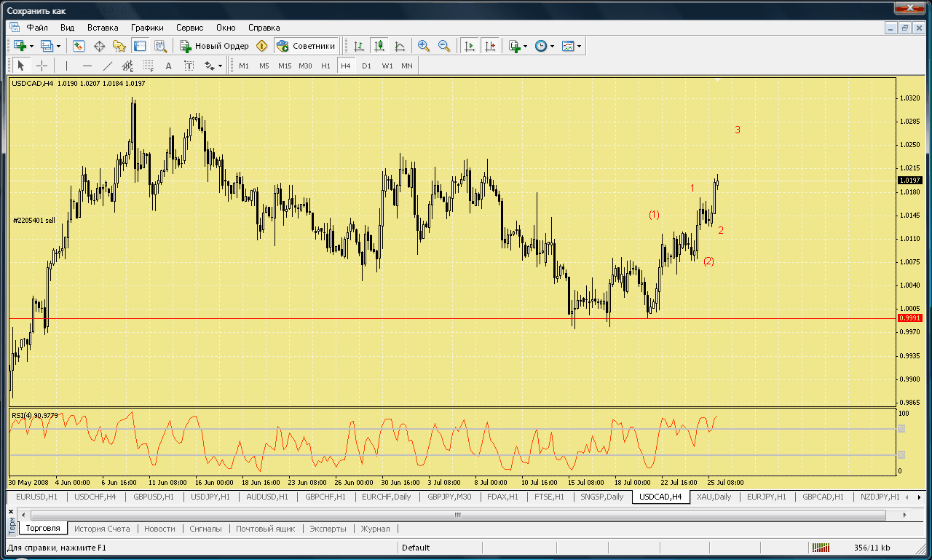Viewport: 932px width, 560px height.
Task: Toggle Советники expert advisors on/off
Action: coord(307,46)
